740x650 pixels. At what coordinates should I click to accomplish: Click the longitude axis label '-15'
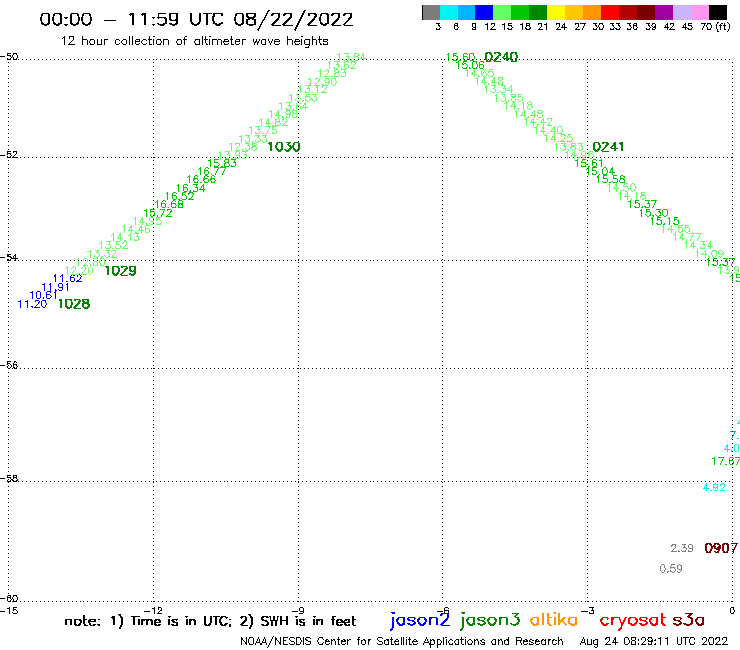(9, 610)
